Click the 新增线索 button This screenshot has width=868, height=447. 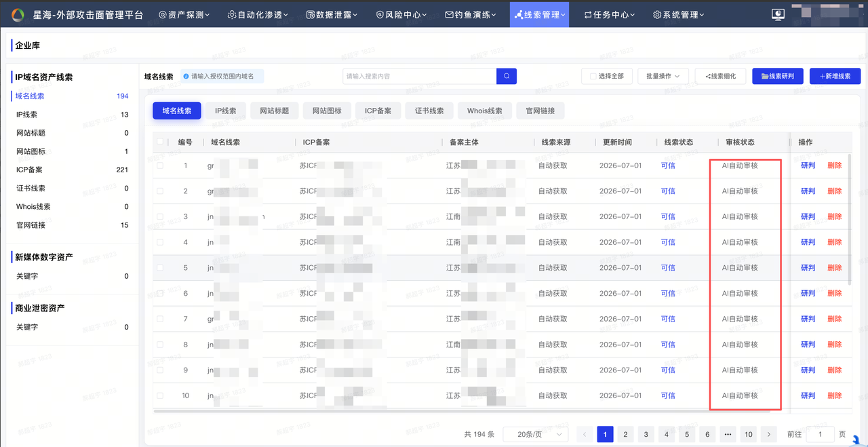[835, 76]
